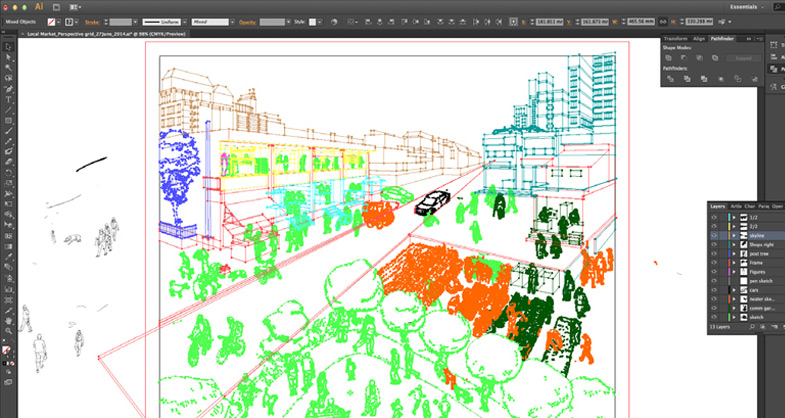Select the Pen tool

tap(9, 89)
